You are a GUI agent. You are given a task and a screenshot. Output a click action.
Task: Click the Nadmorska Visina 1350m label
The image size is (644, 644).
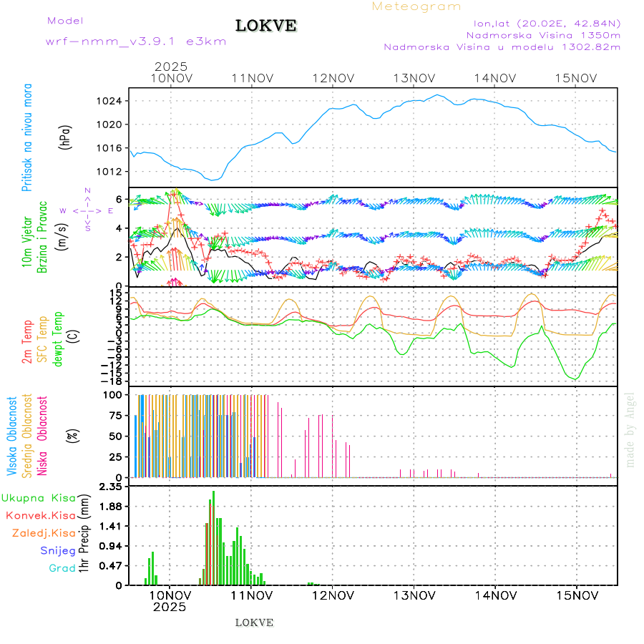(x=543, y=34)
